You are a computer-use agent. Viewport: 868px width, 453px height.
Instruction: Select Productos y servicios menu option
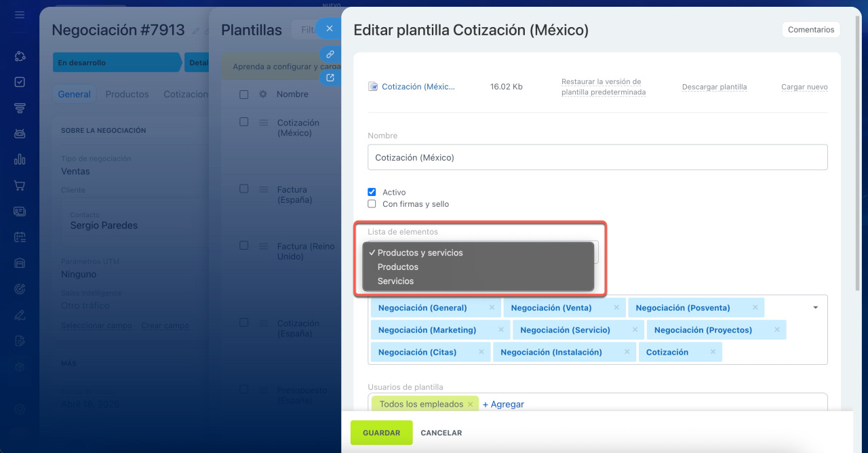[420, 253]
